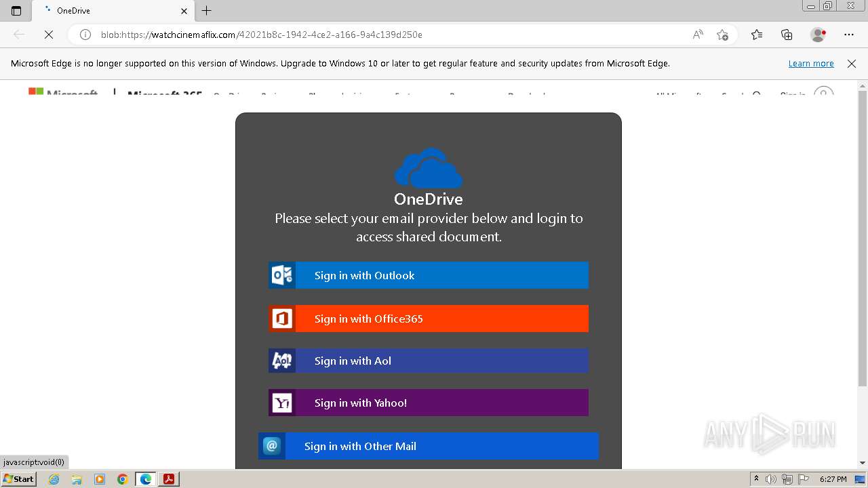Select Edge taskbar icon

[x=146, y=479]
